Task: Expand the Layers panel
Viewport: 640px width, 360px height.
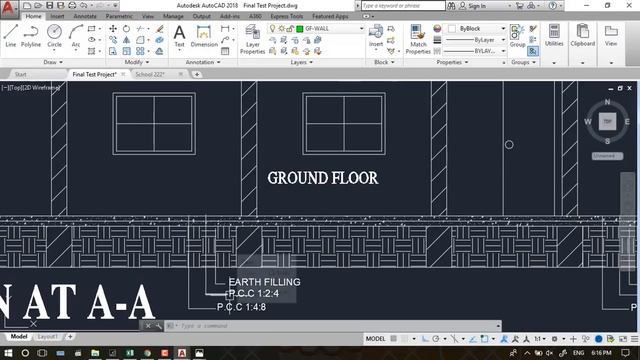Action: pyautogui.click(x=302, y=62)
